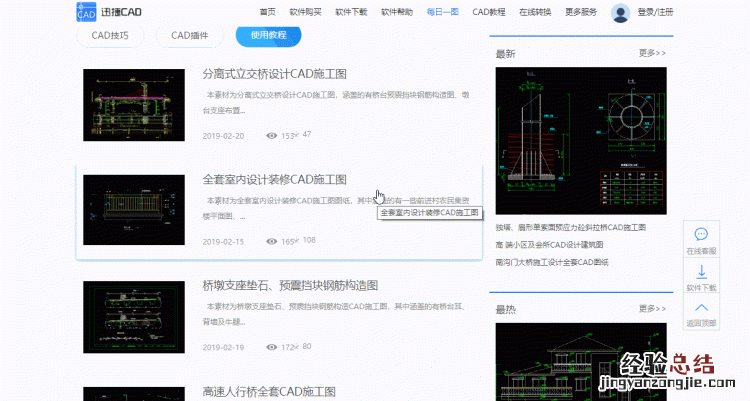Expand 更多>> in the 最热 section
This screenshot has height=401, width=750.
pyautogui.click(x=652, y=309)
